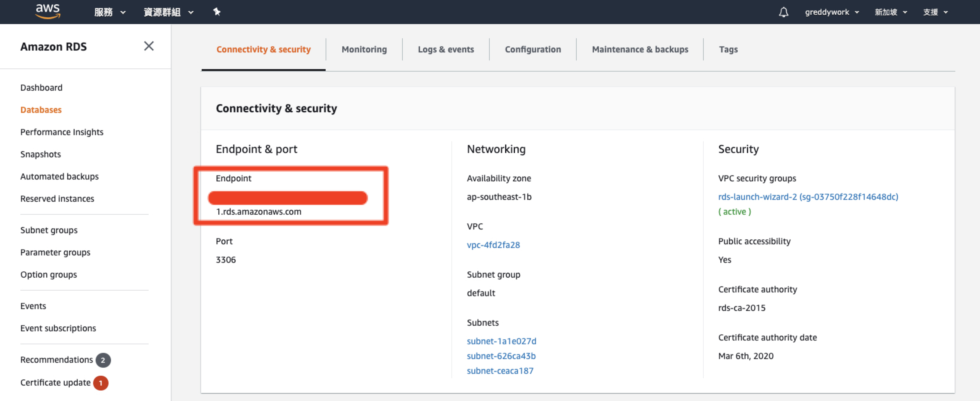Open the greddywork account dropdown
The width and height of the screenshot is (980, 401).
[832, 12]
